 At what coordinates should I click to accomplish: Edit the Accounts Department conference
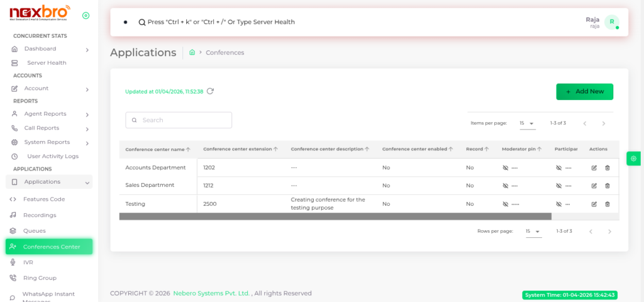(594, 168)
